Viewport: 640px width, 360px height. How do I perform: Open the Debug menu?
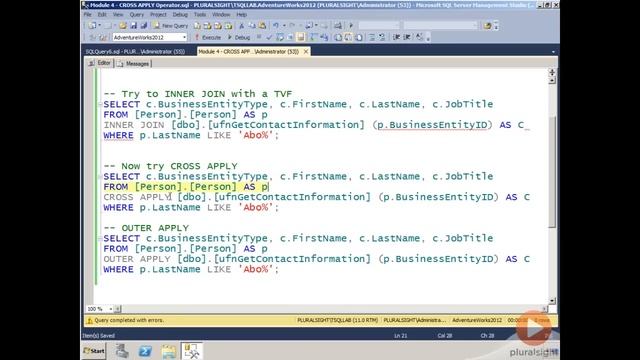tap(180, 15)
